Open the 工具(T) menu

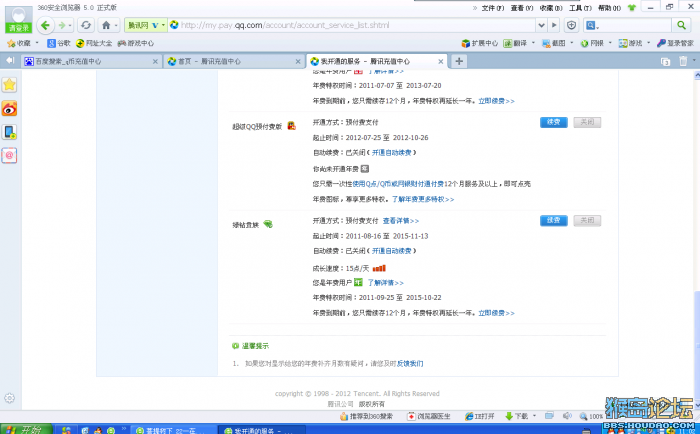pyautogui.click(x=580, y=8)
